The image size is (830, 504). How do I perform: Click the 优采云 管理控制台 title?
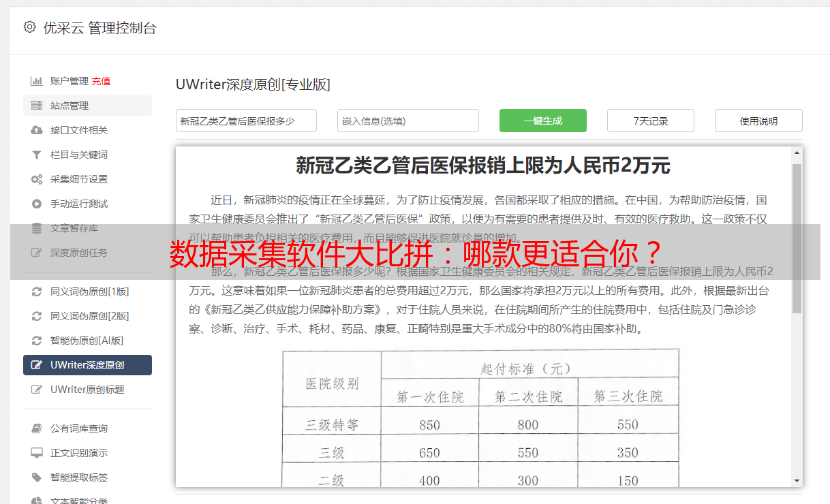click(99, 28)
